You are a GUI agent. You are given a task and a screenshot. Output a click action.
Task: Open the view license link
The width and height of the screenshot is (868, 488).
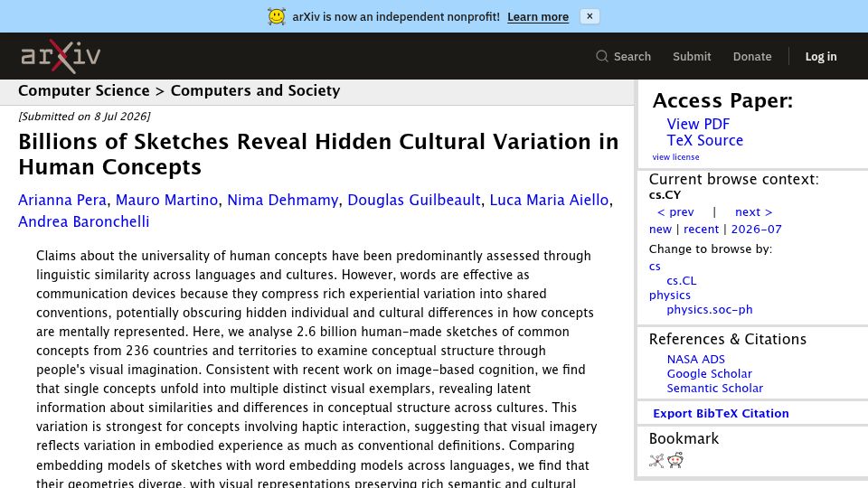[675, 157]
